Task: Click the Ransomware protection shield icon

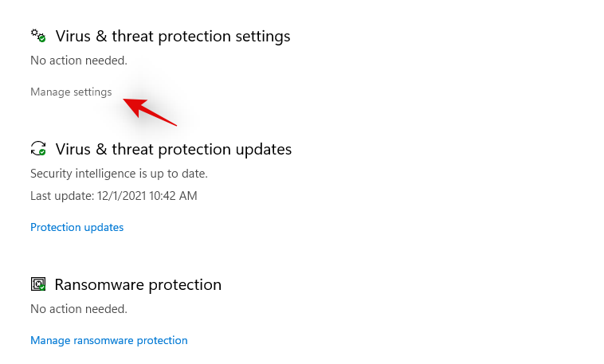Action: coord(37,284)
